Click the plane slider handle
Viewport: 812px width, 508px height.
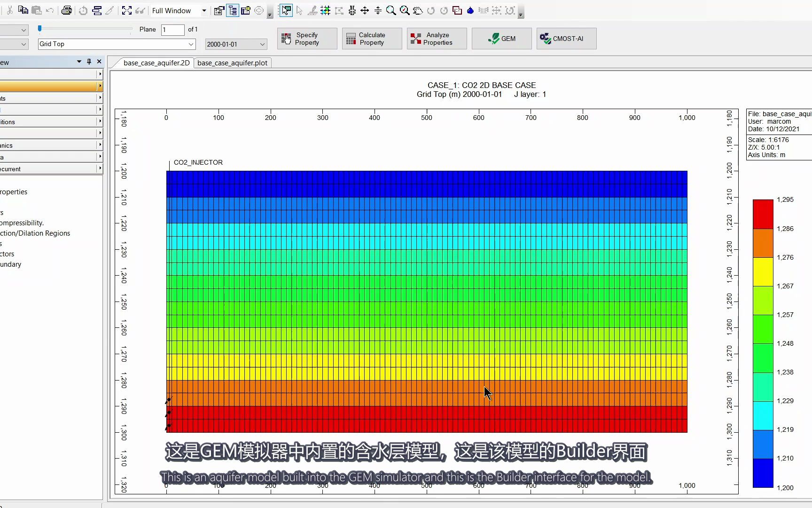click(x=40, y=29)
